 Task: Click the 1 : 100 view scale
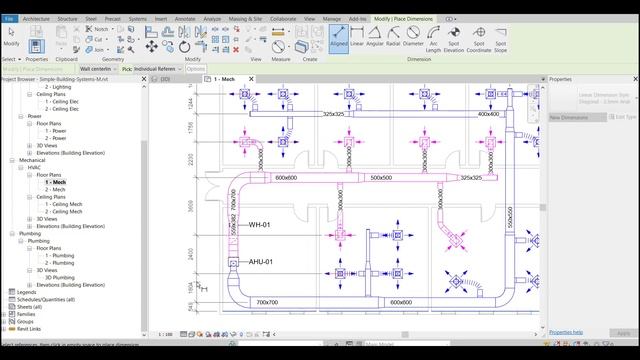(165, 334)
